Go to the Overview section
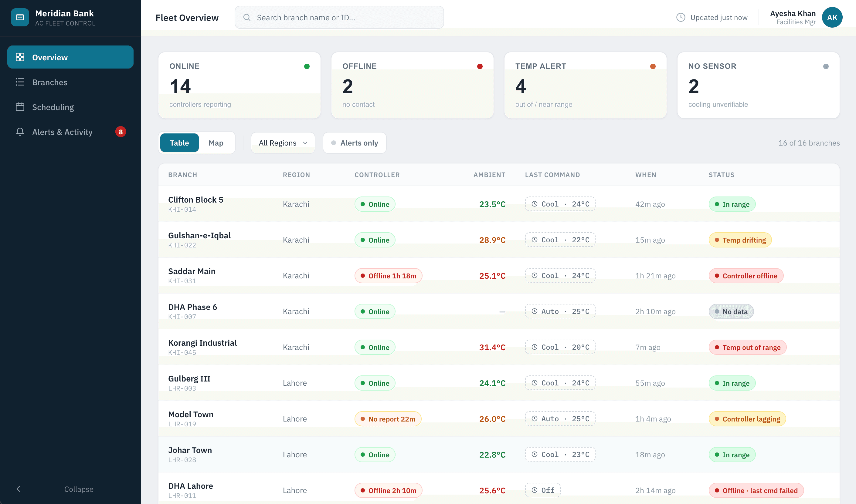Screen dimensions: 856x504 pyautogui.click(x=70, y=57)
